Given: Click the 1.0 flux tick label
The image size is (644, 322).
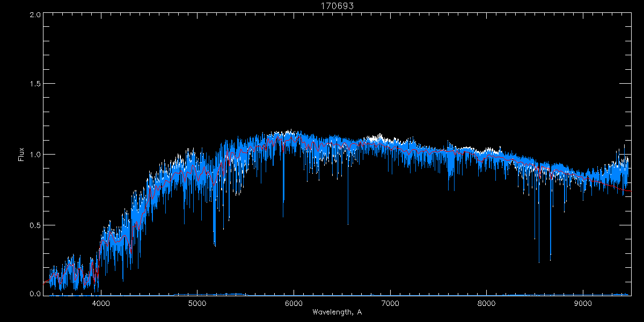Looking at the screenshot, I should point(35,155).
